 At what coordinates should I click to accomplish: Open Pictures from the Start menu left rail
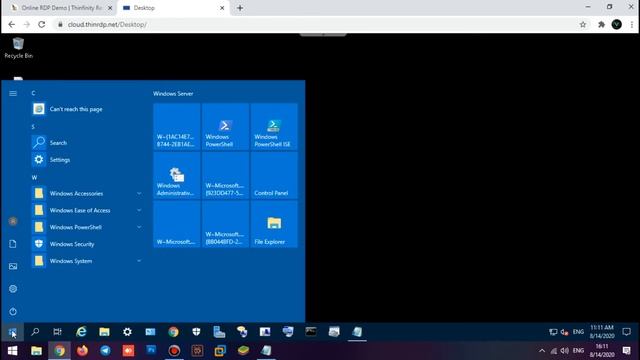coord(13,266)
